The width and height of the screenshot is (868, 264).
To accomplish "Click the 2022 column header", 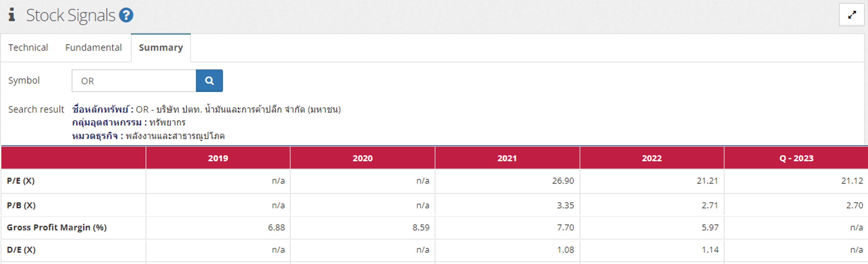I will (652, 158).
